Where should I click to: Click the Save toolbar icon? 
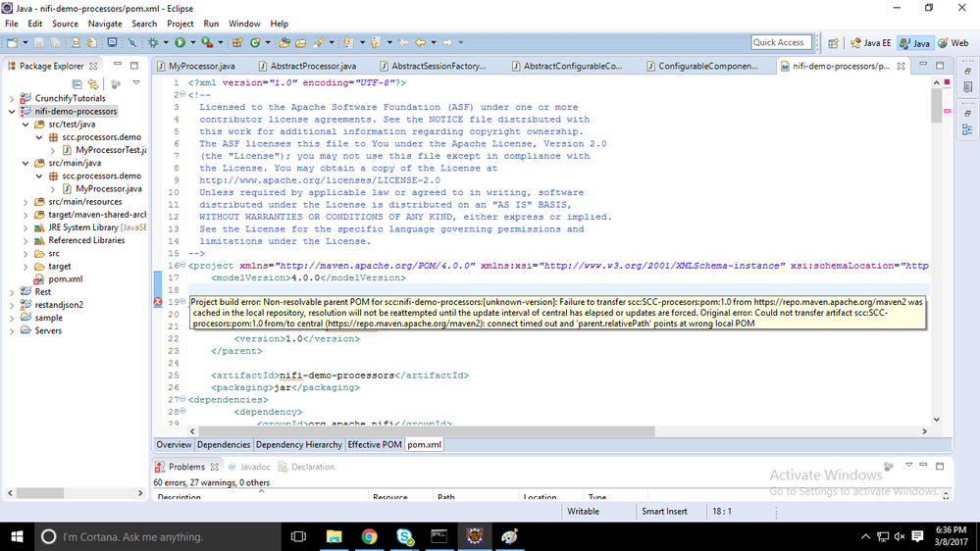tap(39, 42)
